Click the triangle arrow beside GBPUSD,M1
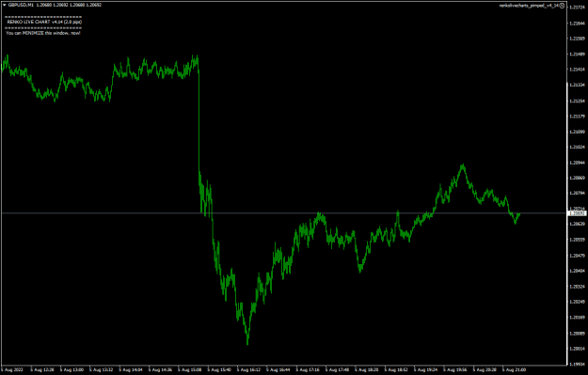Image resolution: width=588 pixels, height=375 pixels. click(x=5, y=6)
